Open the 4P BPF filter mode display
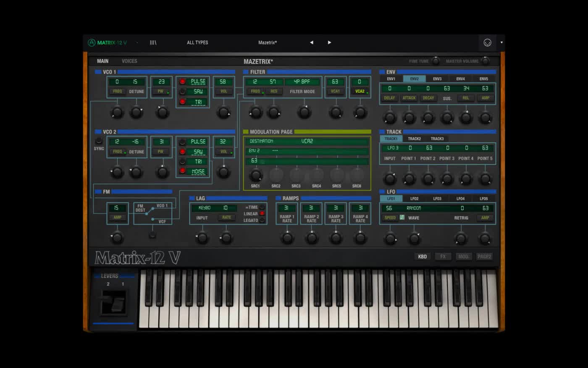 302,81
